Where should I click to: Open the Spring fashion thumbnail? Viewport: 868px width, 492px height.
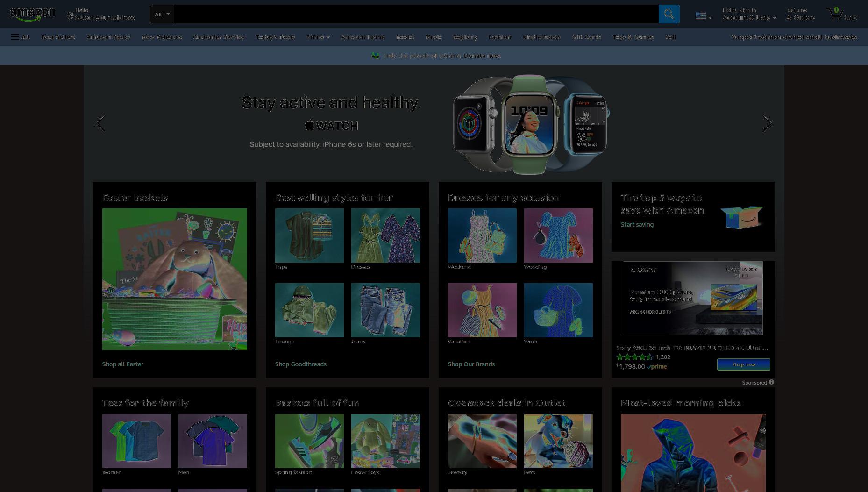pyautogui.click(x=309, y=441)
